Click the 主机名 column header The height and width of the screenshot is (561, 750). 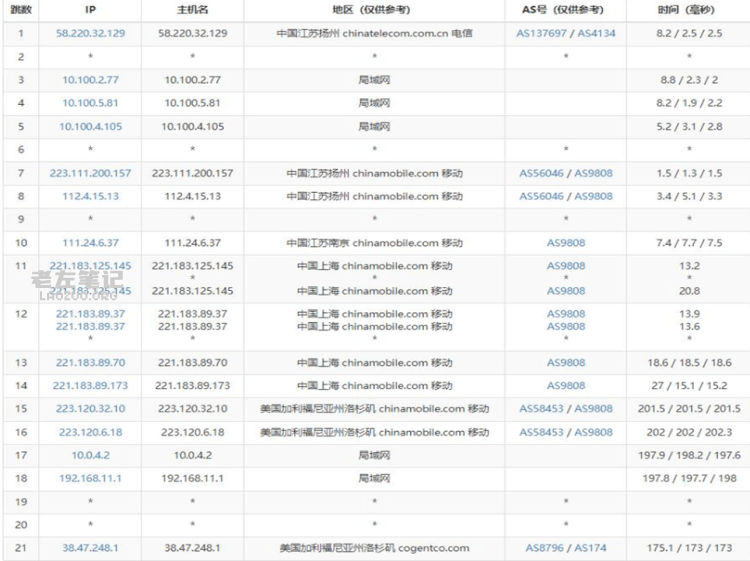click(x=192, y=9)
